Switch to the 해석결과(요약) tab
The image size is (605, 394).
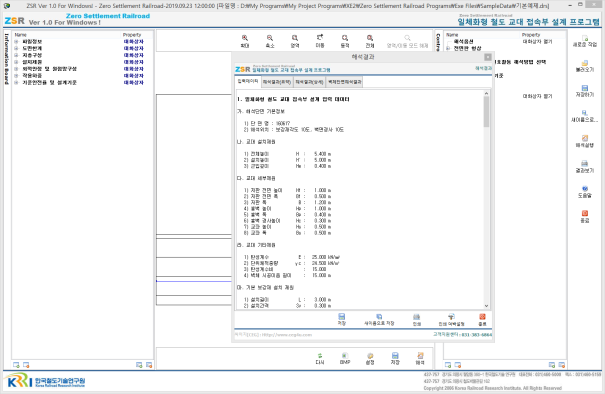[277, 82]
